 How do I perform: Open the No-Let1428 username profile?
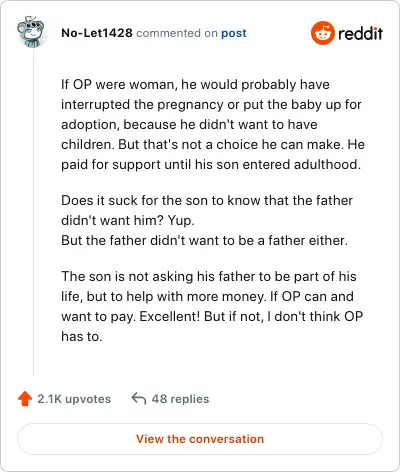tap(97, 33)
